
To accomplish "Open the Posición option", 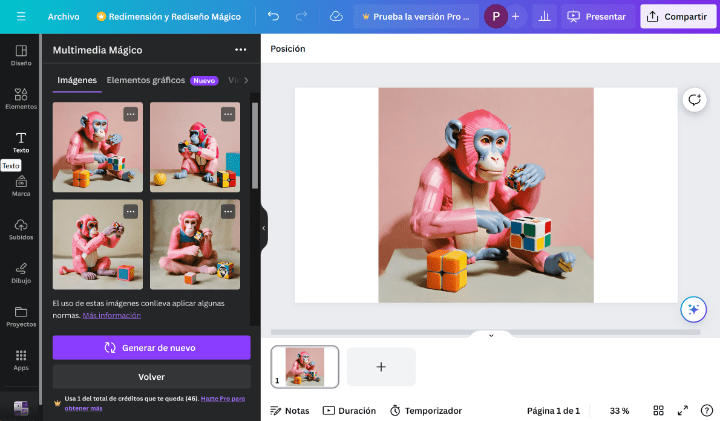I will point(288,49).
